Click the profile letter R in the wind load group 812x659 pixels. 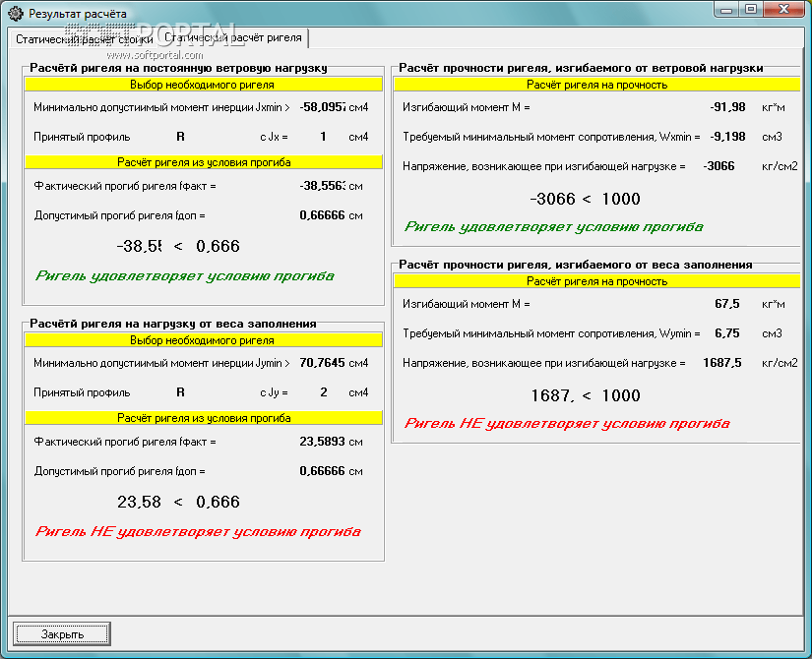click(180, 137)
